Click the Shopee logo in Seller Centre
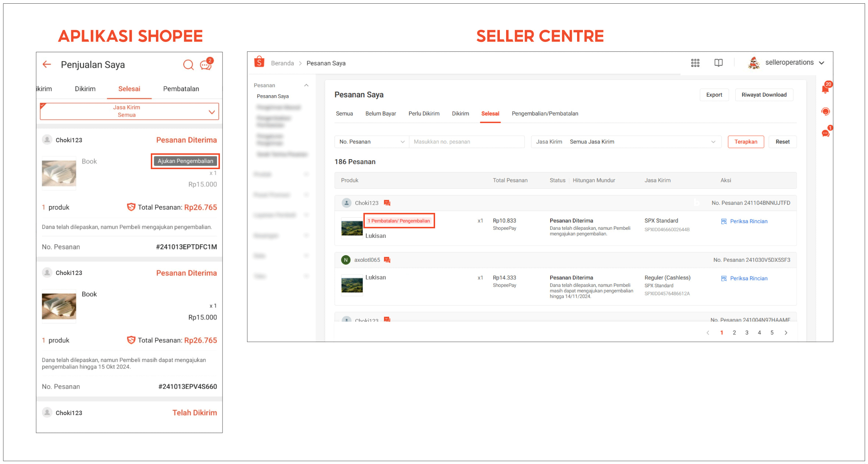This screenshot has height=464, width=868. pyautogui.click(x=259, y=63)
